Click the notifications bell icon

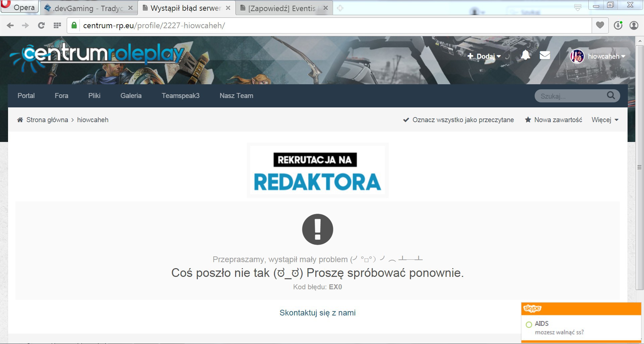[x=525, y=55]
